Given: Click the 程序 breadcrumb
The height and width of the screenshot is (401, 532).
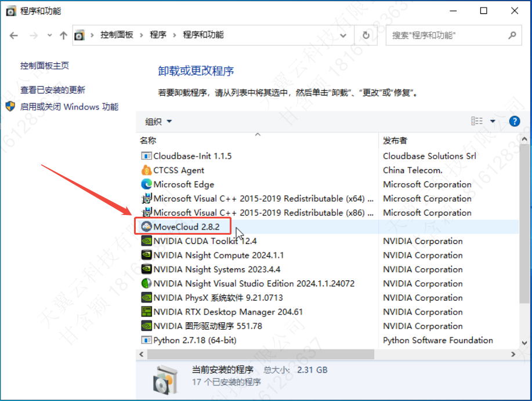Looking at the screenshot, I should (158, 35).
